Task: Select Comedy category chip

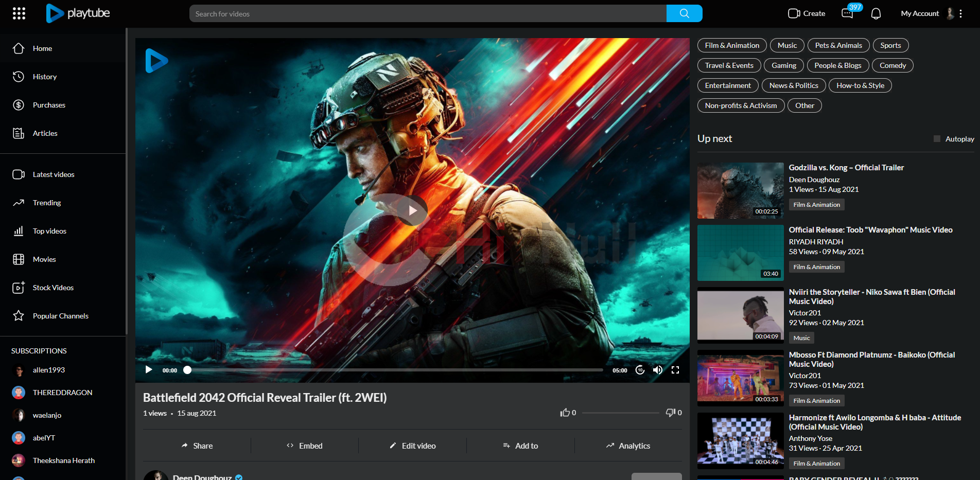Action: coord(892,65)
